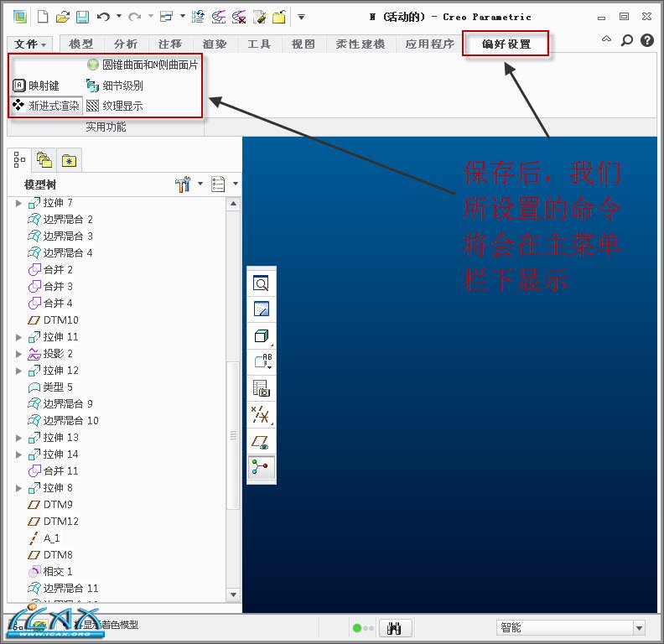Open the 工具 ribbon tab
Viewport: 664px width, 644px height.
[x=259, y=44]
